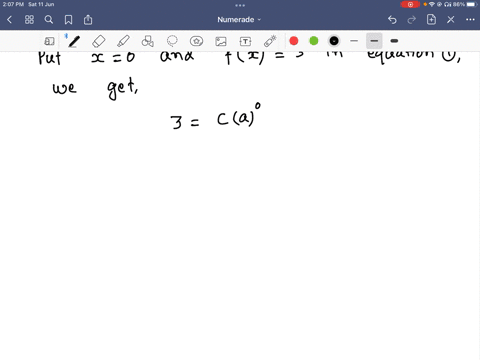
Task: Select the Elements sticker tool
Action: point(196,41)
